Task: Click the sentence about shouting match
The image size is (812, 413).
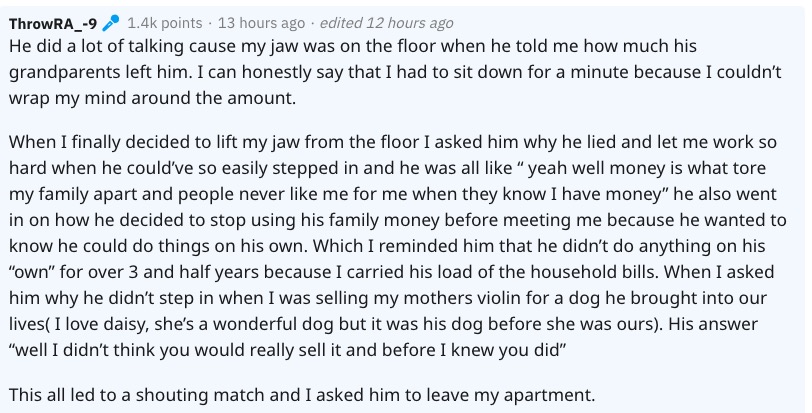Action: pos(302,395)
